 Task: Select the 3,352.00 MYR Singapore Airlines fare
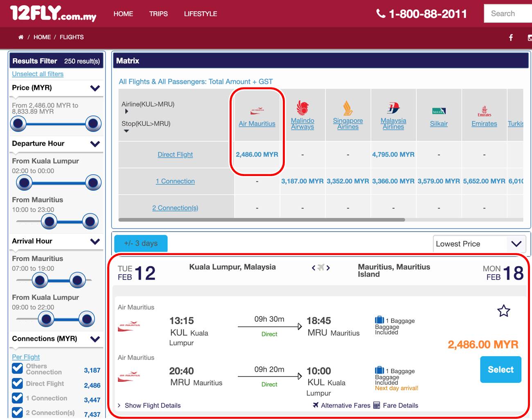pyautogui.click(x=348, y=181)
